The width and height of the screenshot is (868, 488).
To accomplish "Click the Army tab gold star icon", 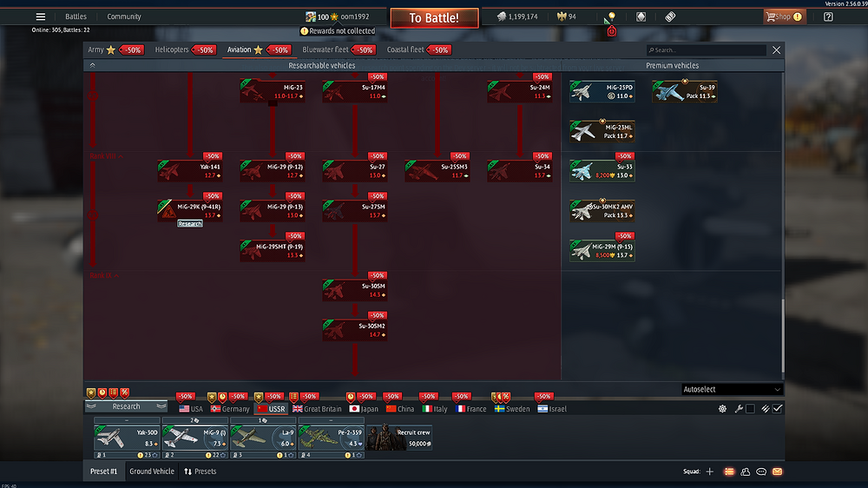I will coord(111,49).
